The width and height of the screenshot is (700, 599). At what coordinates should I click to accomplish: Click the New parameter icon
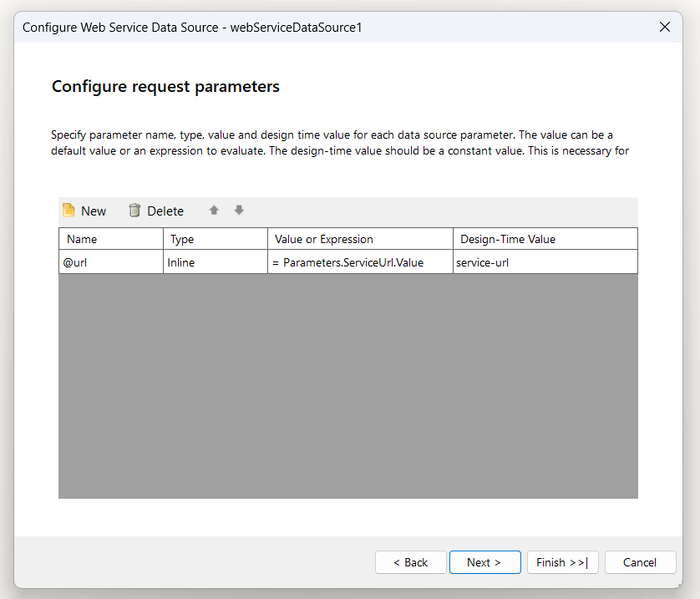[69, 211]
